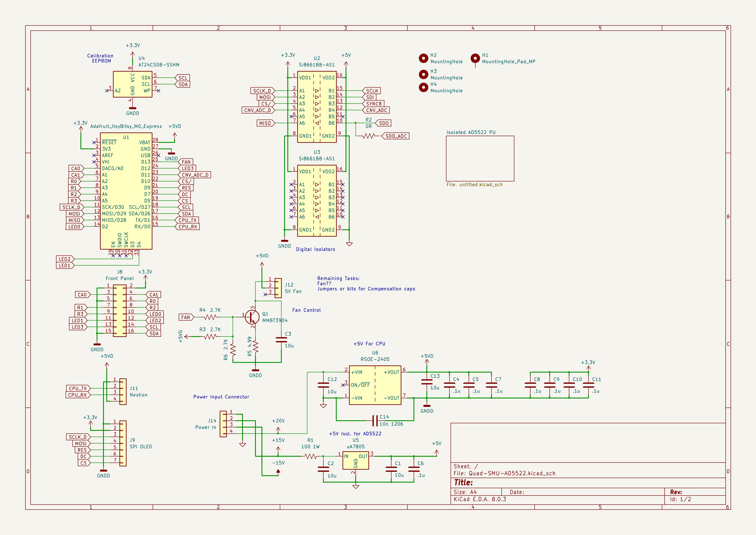Select the H4 MountingHole symbol
The width and height of the screenshot is (756, 535).
point(423,87)
